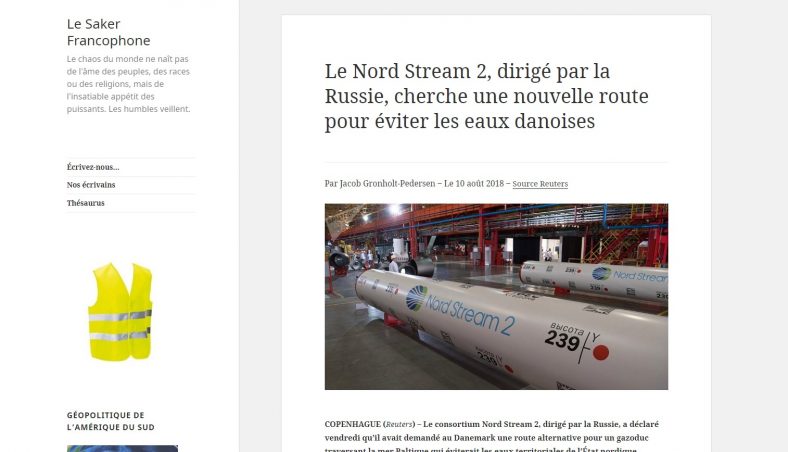The image size is (788, 452).
Task: Open the thumbnail under Géopolitique de l'Amérique du Sud
Action: 122,448
